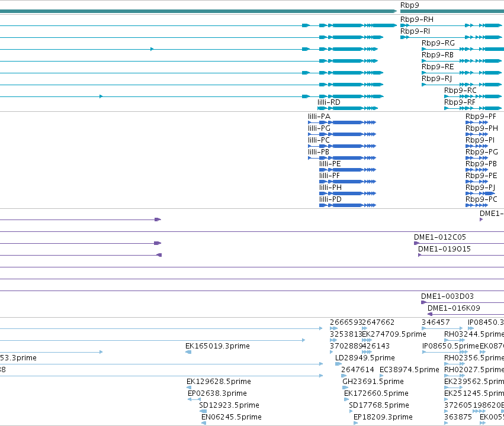Open the lilli-PD protein label
Image resolution: width=504 pixels, height=426 pixels.
(x=330, y=199)
